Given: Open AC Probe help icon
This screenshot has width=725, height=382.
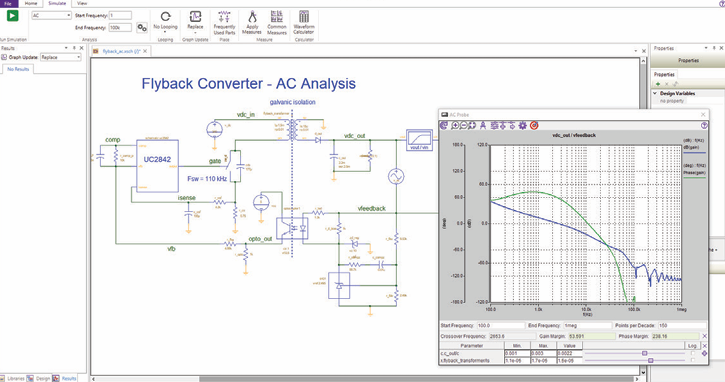Looking at the screenshot, I should (x=704, y=125).
